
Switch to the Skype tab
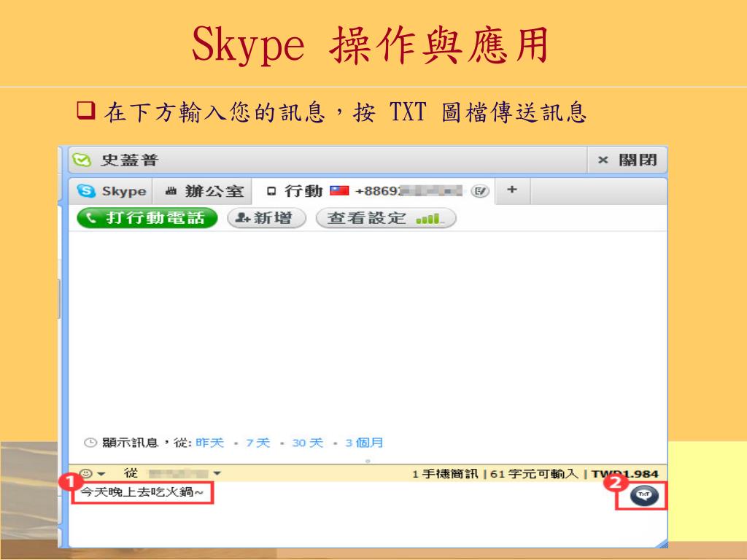112,191
